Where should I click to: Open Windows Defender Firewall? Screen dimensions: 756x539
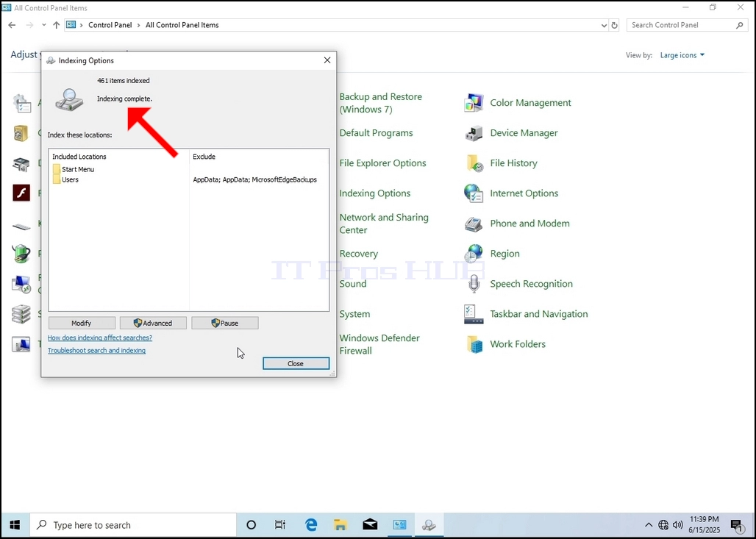click(379, 344)
